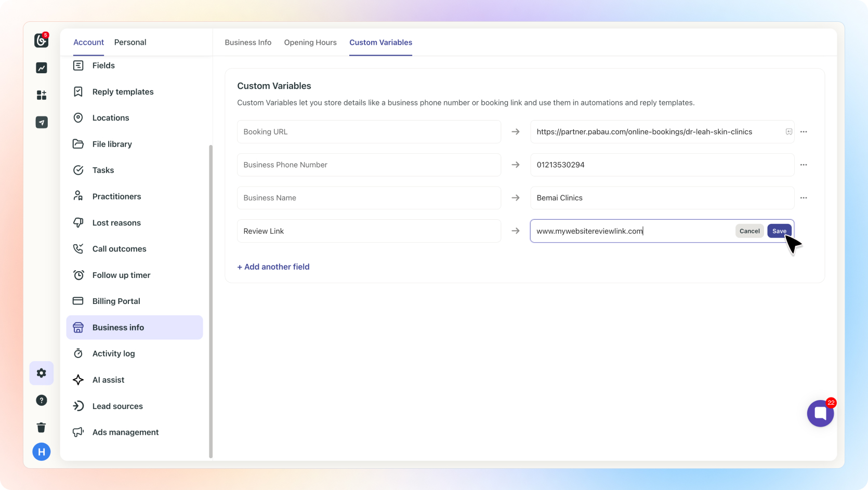Image resolution: width=868 pixels, height=490 pixels.
Task: Click the paper plane send icon
Action: click(x=42, y=122)
